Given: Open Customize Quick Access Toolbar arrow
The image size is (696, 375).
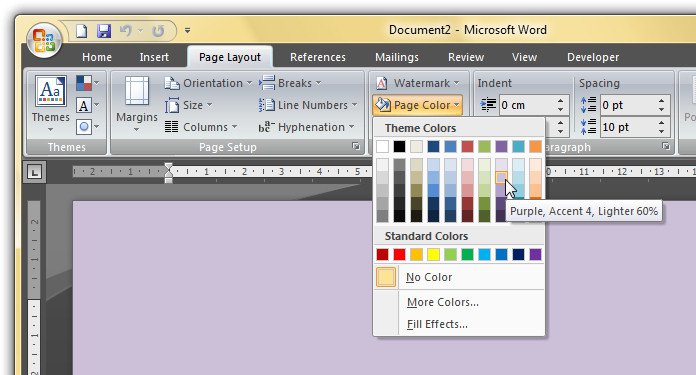Looking at the screenshot, I should [187, 31].
